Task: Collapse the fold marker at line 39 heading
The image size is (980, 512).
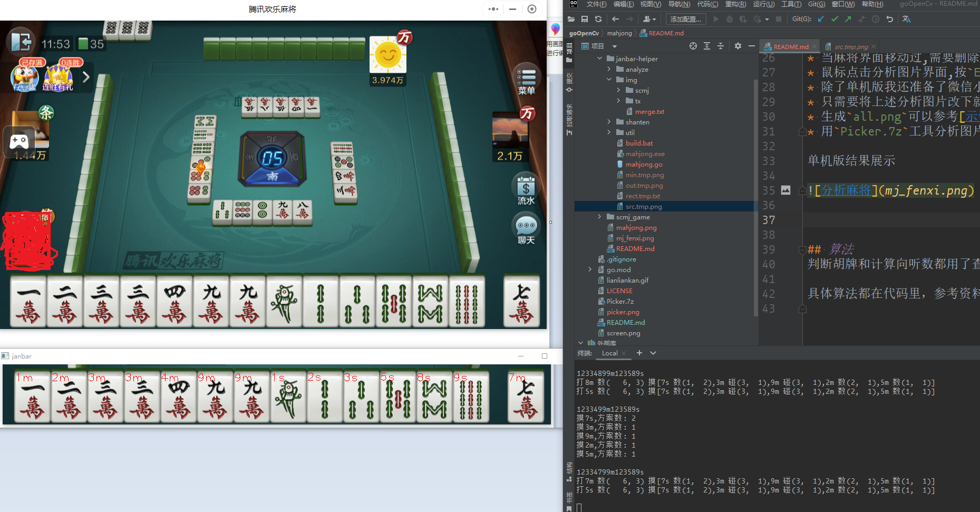Action: tap(802, 249)
